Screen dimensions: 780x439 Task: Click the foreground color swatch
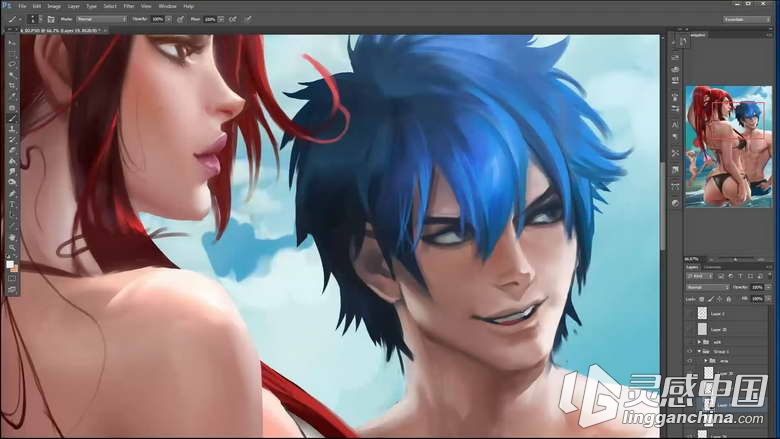pos(10,263)
